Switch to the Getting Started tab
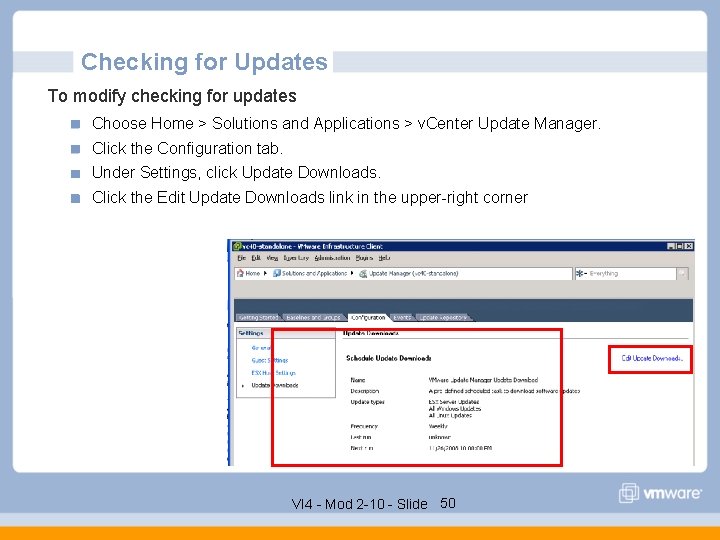The width and height of the screenshot is (720, 540). [x=258, y=317]
